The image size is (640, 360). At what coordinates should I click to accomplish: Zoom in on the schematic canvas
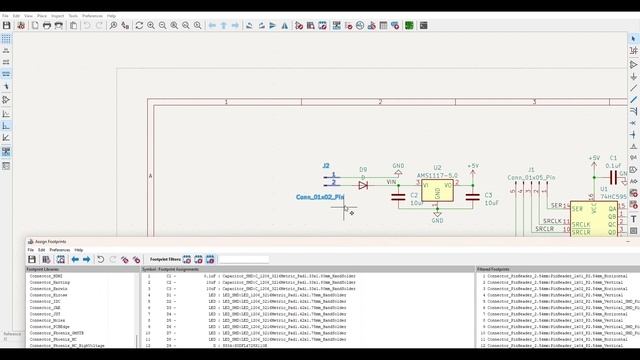click(x=151, y=25)
